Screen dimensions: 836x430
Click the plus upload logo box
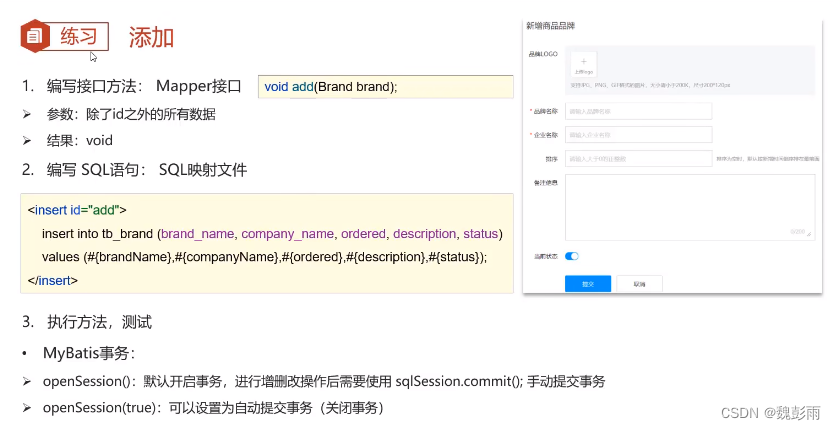pos(584,65)
